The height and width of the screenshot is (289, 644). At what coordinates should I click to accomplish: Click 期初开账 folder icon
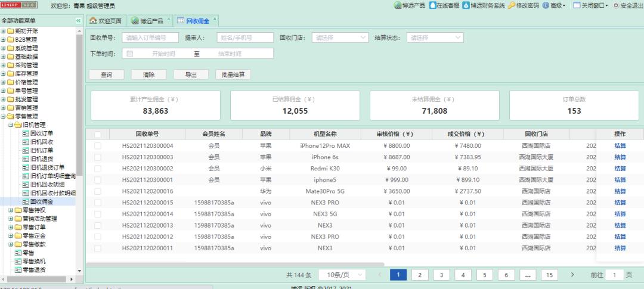pyautogui.click(x=11, y=31)
